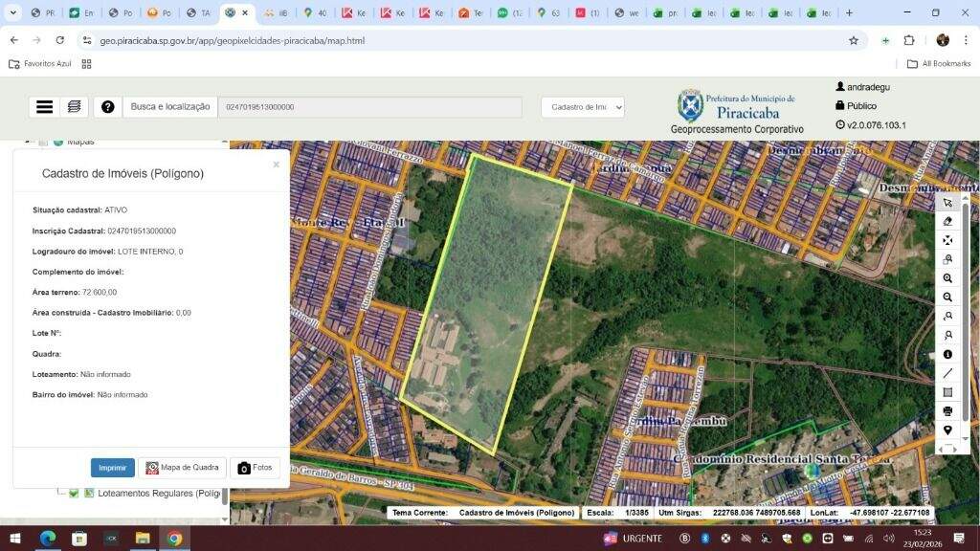The height and width of the screenshot is (551, 980).
Task: Click the volume speaker icon in the system tray
Action: pos(888,538)
